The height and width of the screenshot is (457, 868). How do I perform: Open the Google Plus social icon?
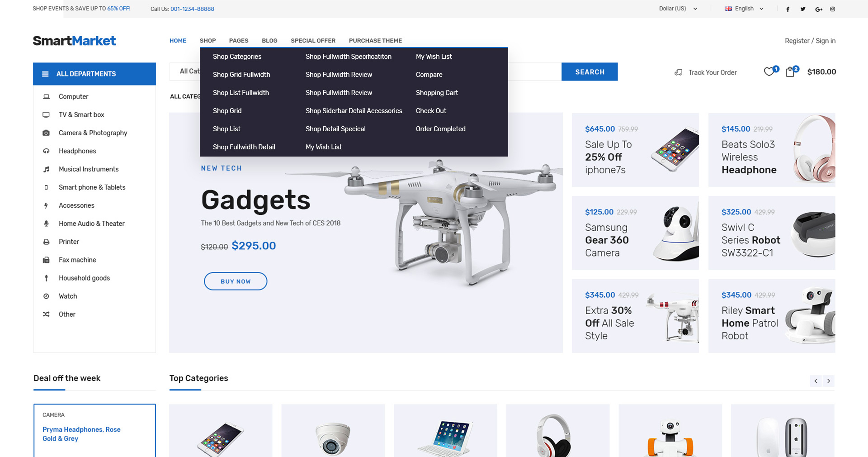818,9
